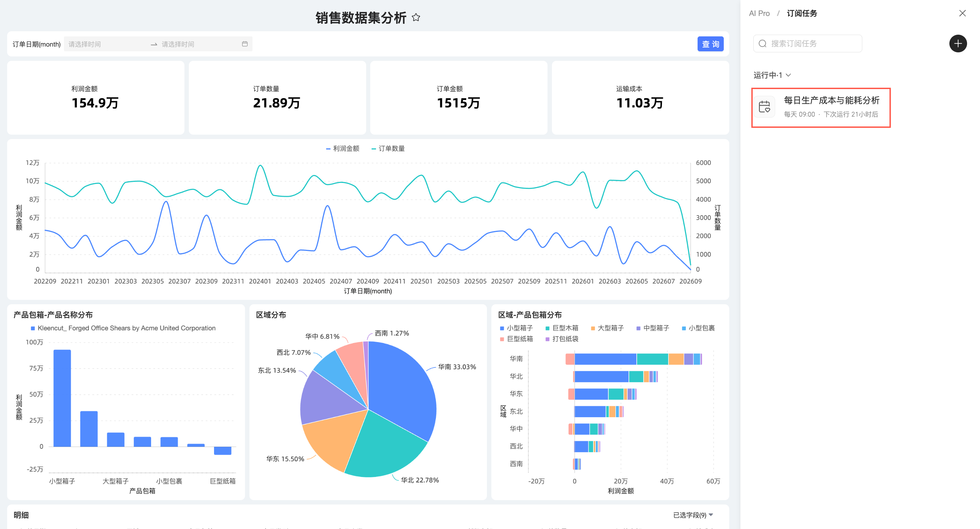Star the 销售数据集分析 dashboard as favorite
980x529 pixels.
(416, 17)
